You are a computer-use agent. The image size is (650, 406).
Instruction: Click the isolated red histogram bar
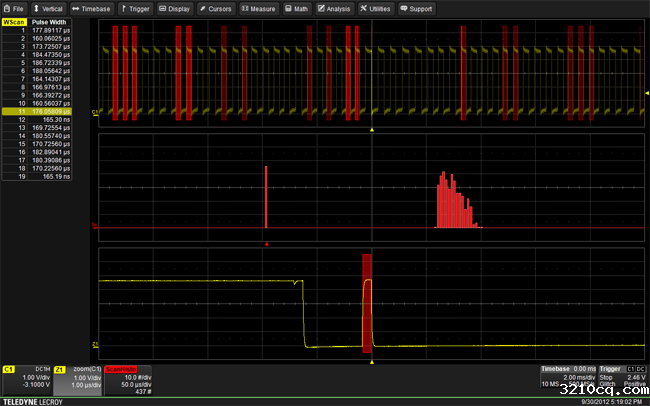coord(266,197)
